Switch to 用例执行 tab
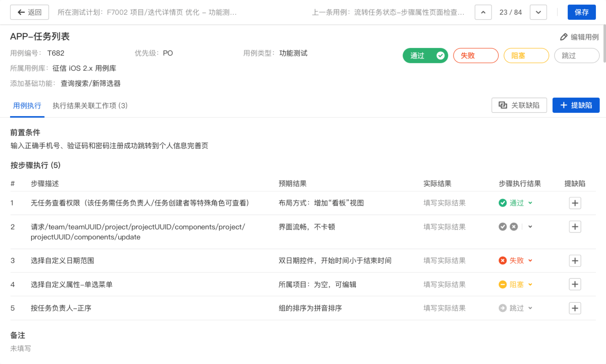 click(27, 106)
